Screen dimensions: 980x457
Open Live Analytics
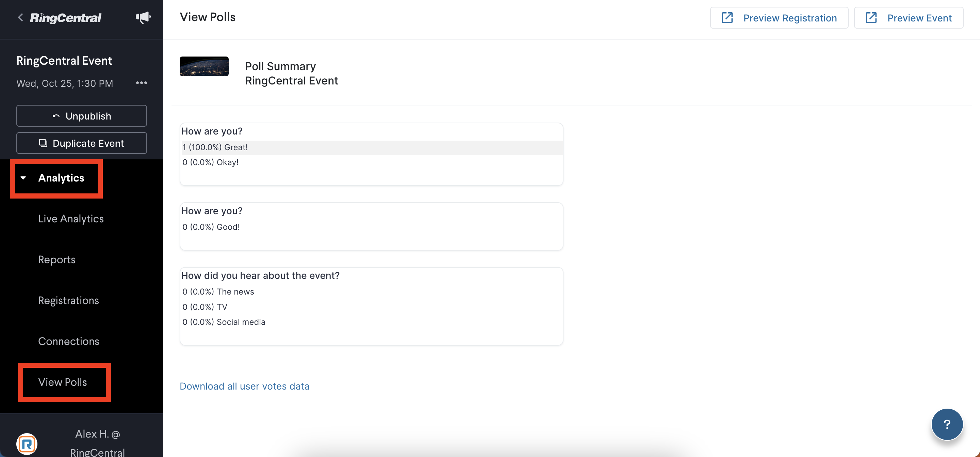[x=71, y=219]
